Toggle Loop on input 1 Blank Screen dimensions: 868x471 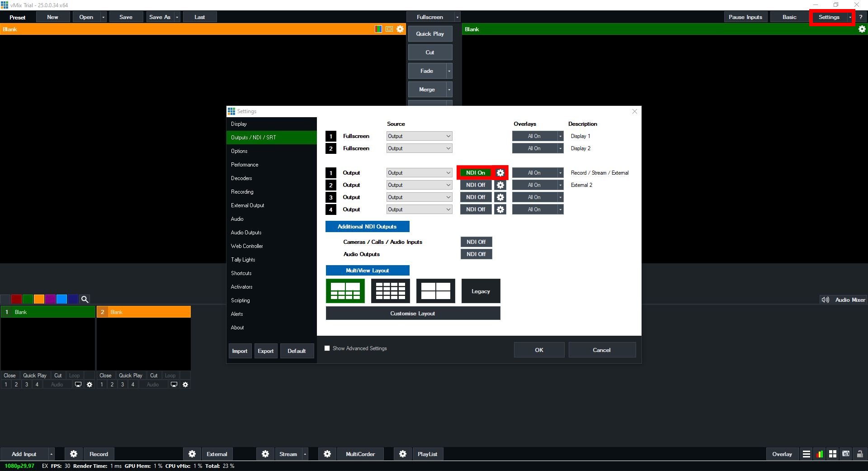pyautogui.click(x=74, y=376)
